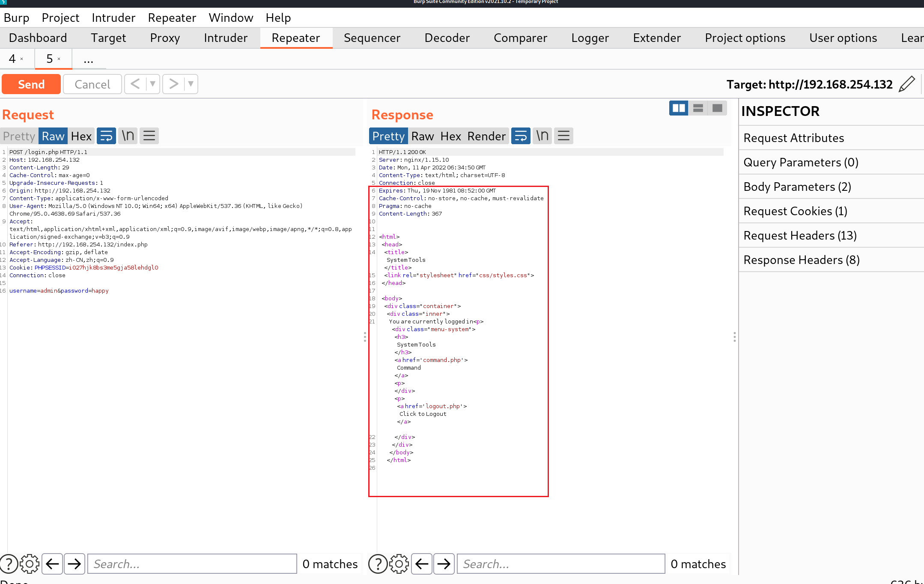Open the User options tab
This screenshot has height=584, width=924.
(x=843, y=38)
